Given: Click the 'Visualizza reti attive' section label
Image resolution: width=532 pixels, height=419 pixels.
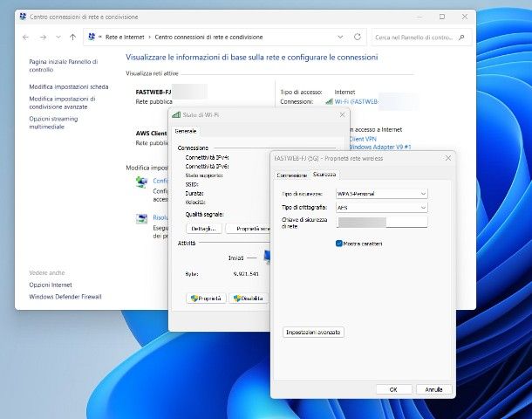Looking at the screenshot, I should click(x=152, y=73).
